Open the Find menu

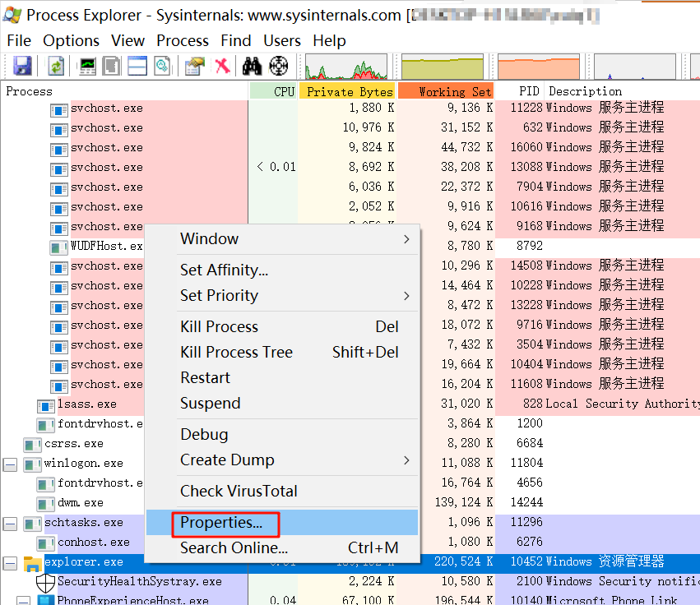[x=236, y=40]
